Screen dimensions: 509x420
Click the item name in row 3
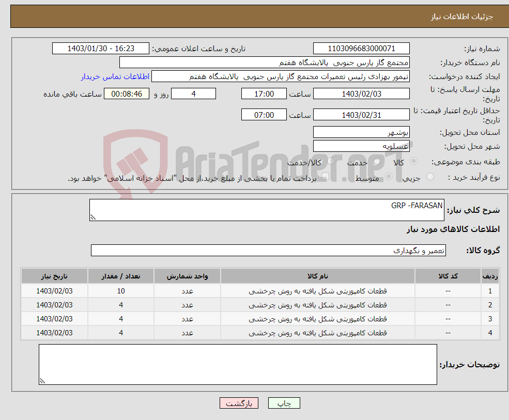point(318,319)
